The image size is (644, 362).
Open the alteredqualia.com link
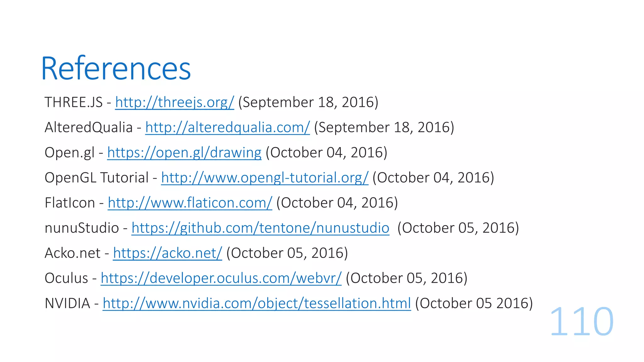(x=227, y=128)
